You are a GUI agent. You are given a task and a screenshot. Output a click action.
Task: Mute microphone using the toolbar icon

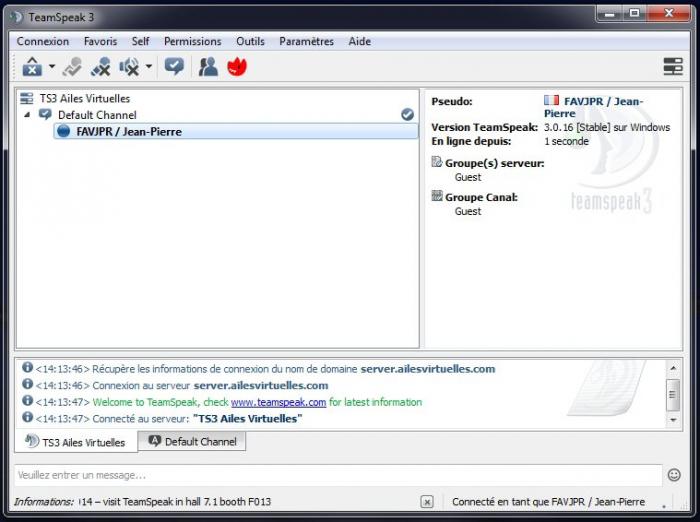tap(100, 67)
